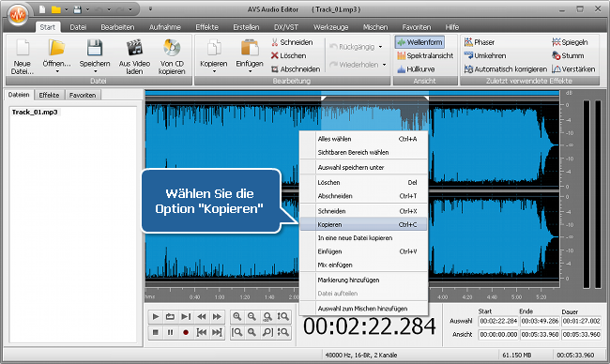Click the vertical zoom in magnifier

(283, 316)
